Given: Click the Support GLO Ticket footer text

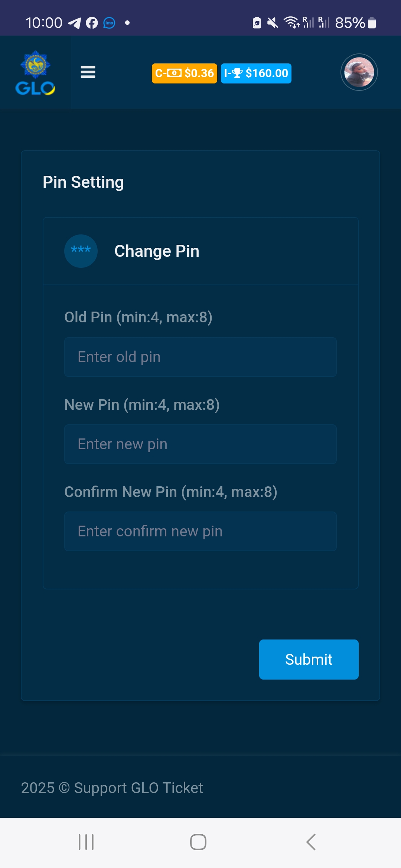Looking at the screenshot, I should coord(112,788).
